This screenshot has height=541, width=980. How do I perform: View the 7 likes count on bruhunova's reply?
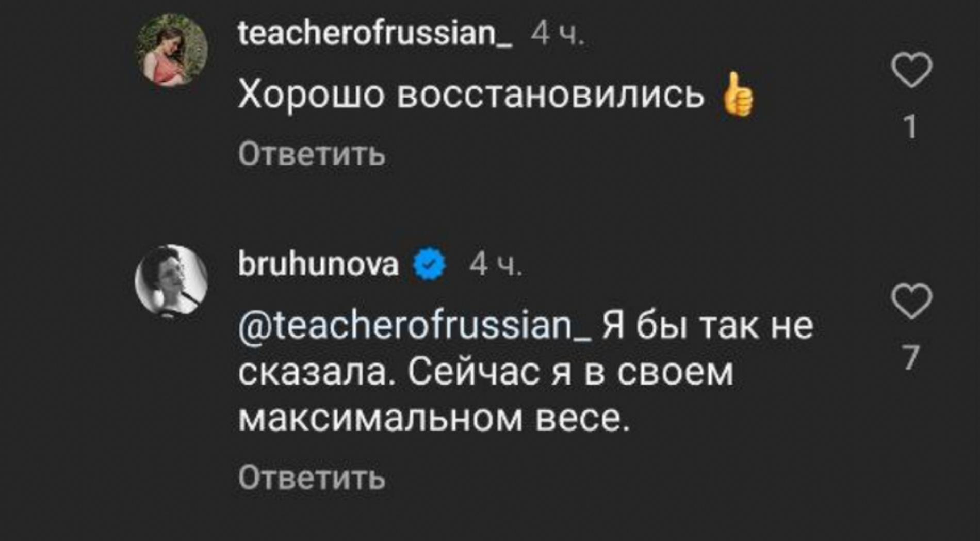click(911, 358)
